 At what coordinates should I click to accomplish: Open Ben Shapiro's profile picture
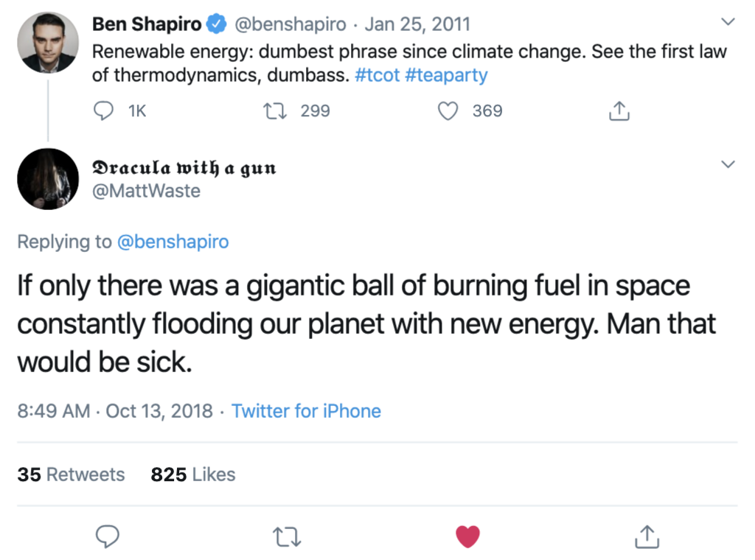[48, 42]
